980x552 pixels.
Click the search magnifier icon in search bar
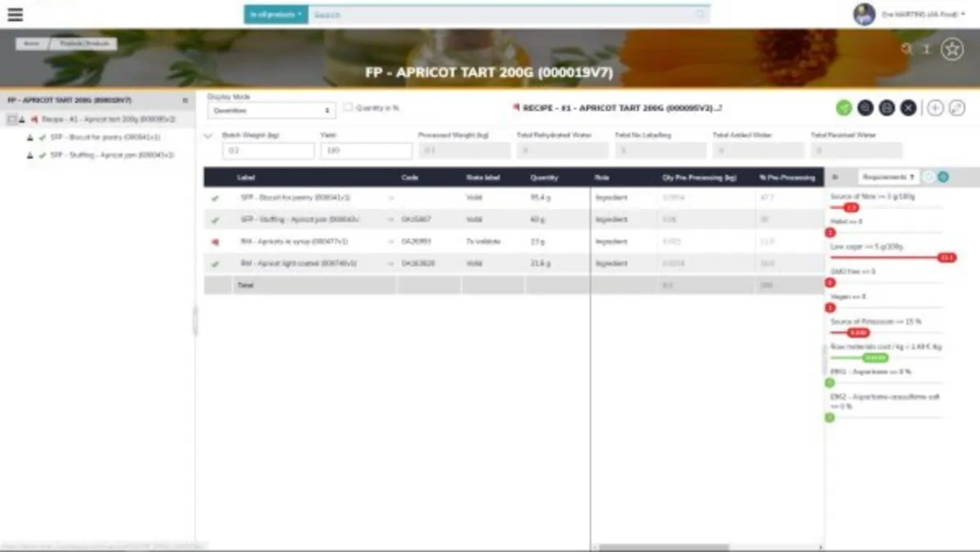[x=700, y=15]
